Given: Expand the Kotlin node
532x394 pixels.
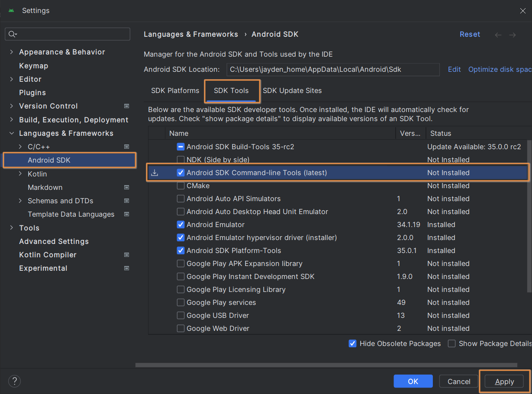Looking at the screenshot, I should (x=20, y=174).
